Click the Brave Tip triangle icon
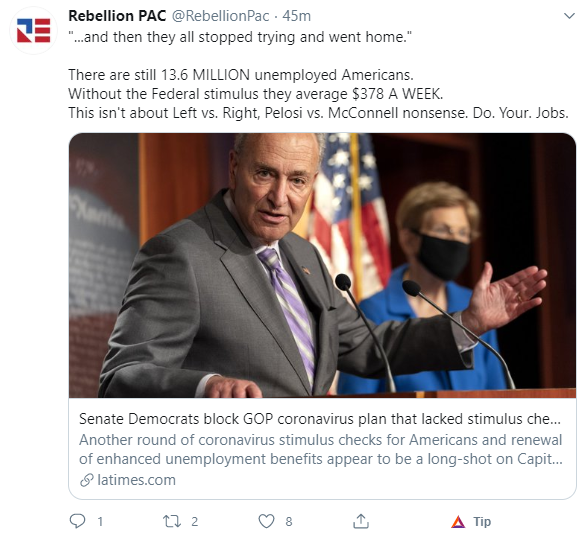 (458, 521)
